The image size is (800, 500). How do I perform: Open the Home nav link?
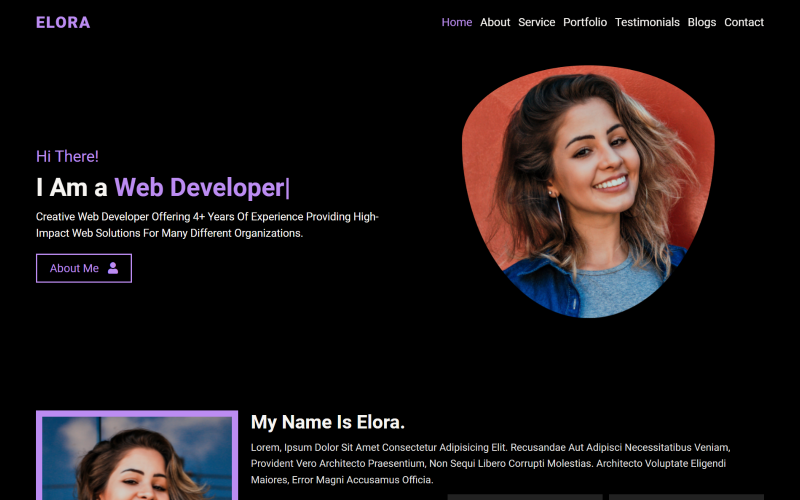point(457,22)
